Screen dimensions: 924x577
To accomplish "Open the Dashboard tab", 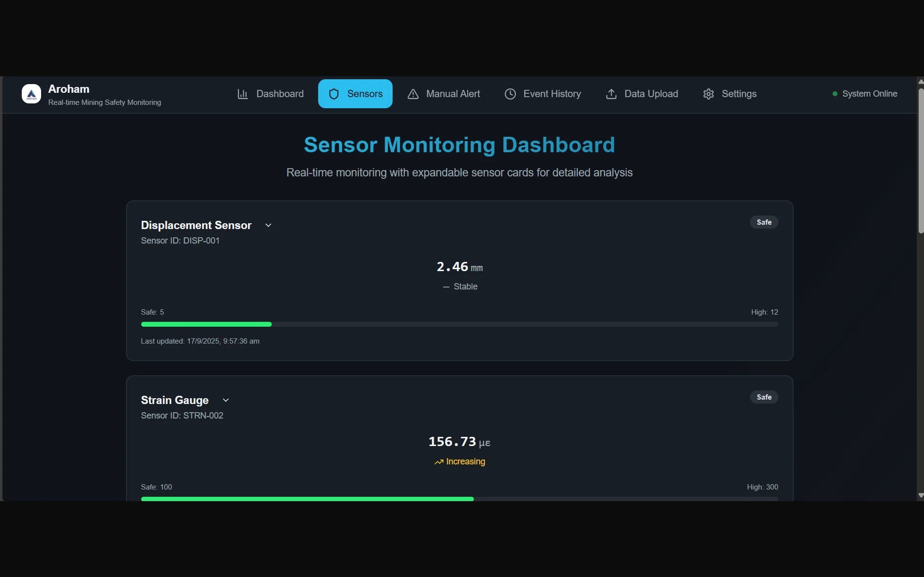I will click(x=270, y=94).
